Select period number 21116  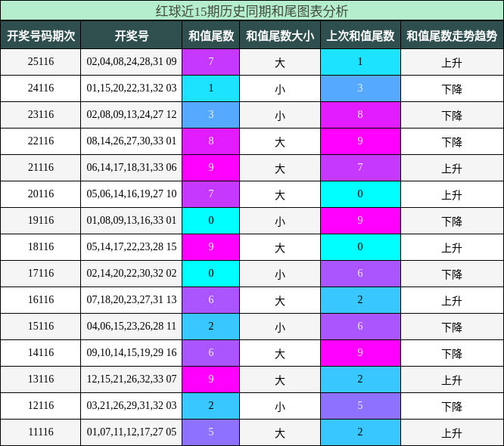coord(41,167)
